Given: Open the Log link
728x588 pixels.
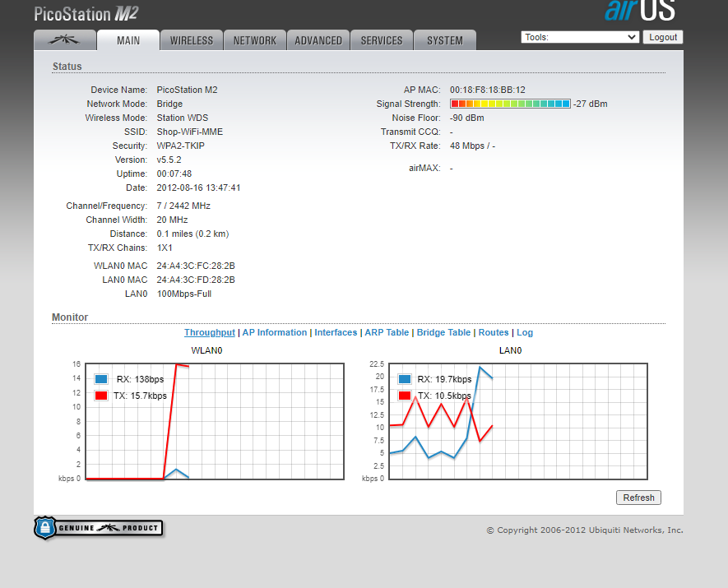Looking at the screenshot, I should pos(525,332).
